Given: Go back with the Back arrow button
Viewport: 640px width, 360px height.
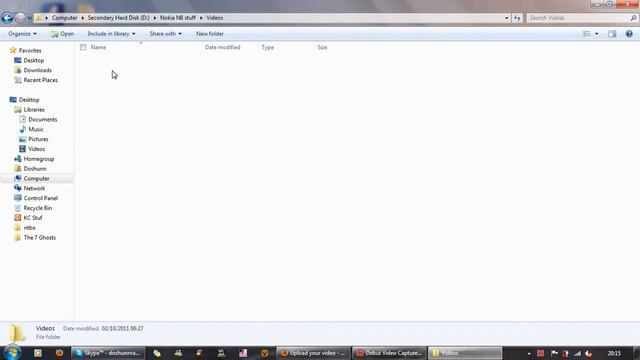Looking at the screenshot, I should coord(7,18).
